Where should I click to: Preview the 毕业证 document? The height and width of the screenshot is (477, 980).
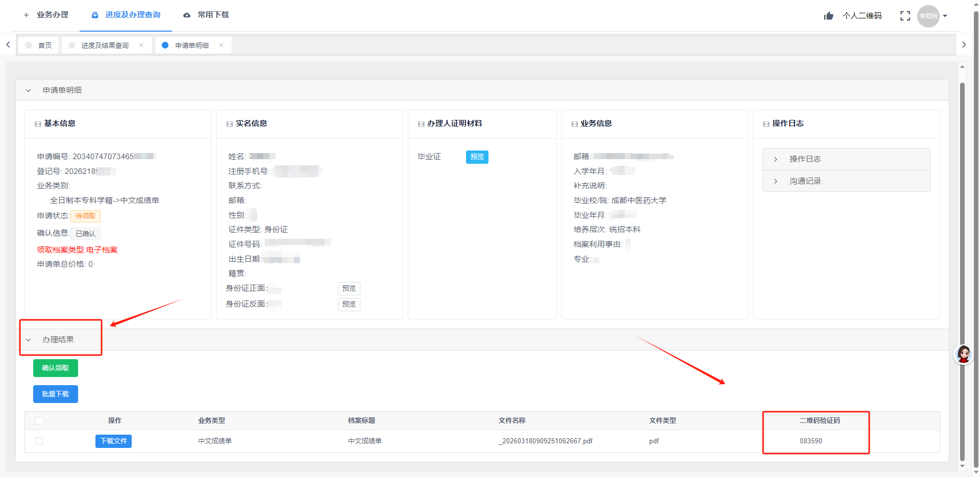pos(477,157)
